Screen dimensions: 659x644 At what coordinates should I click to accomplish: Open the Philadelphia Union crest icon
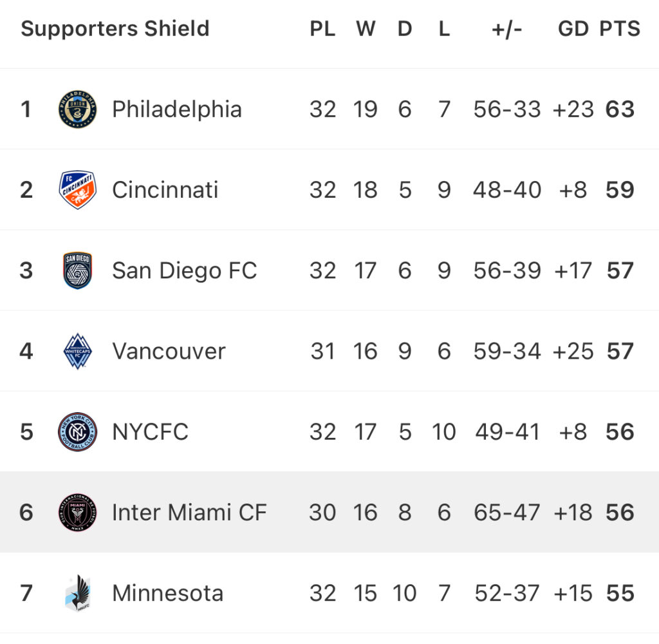point(77,109)
